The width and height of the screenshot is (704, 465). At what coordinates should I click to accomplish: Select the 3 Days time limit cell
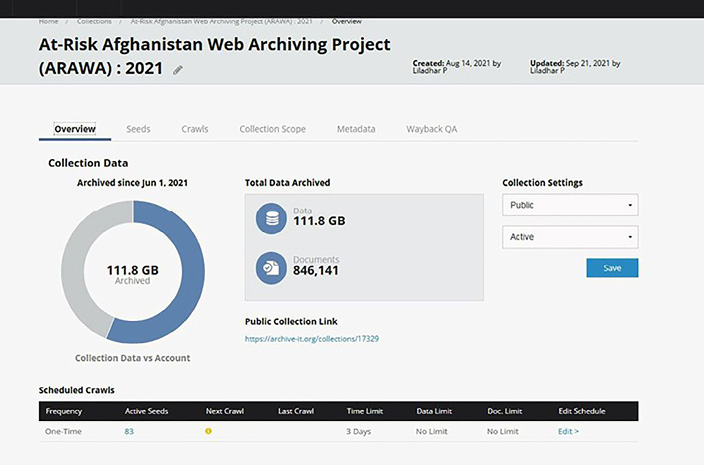pos(358,431)
